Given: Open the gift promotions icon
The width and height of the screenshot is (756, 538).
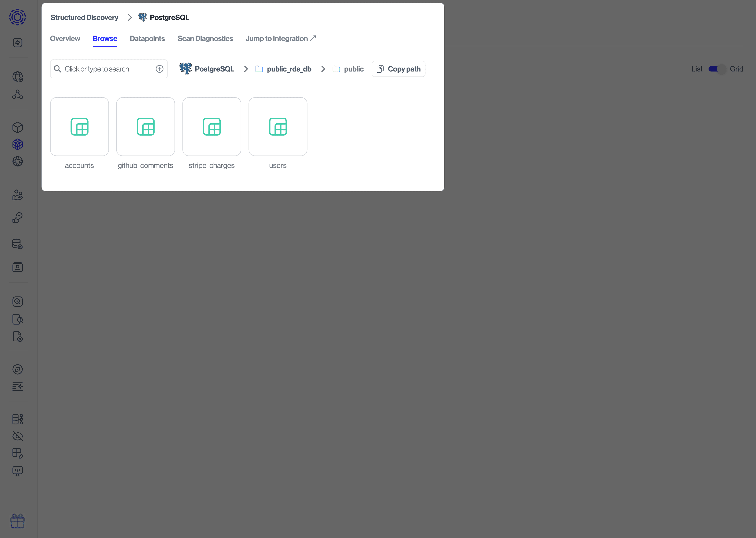Looking at the screenshot, I should 18,521.
